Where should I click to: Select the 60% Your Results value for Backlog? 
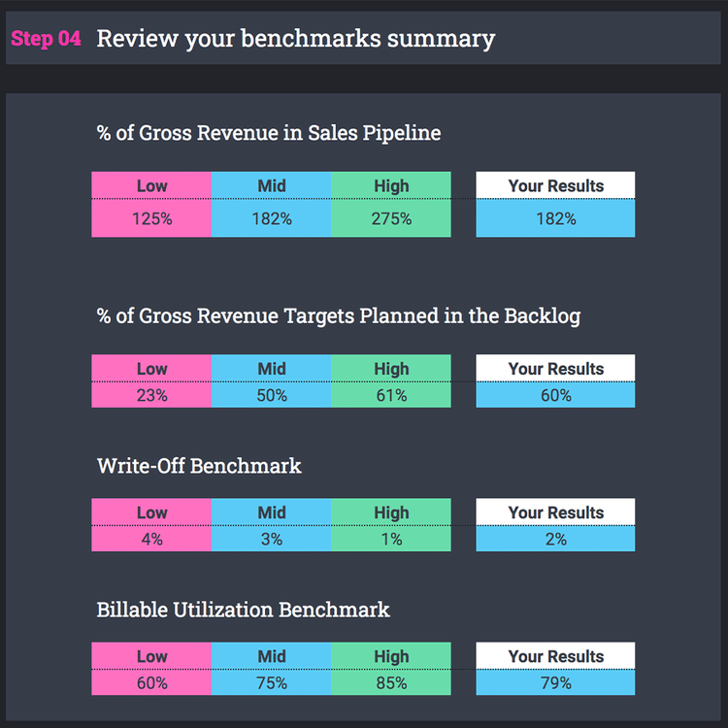[555, 395]
